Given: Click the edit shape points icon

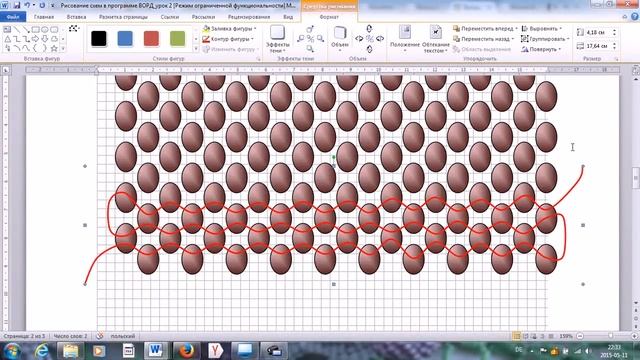Looking at the screenshot, I should click(73, 28).
